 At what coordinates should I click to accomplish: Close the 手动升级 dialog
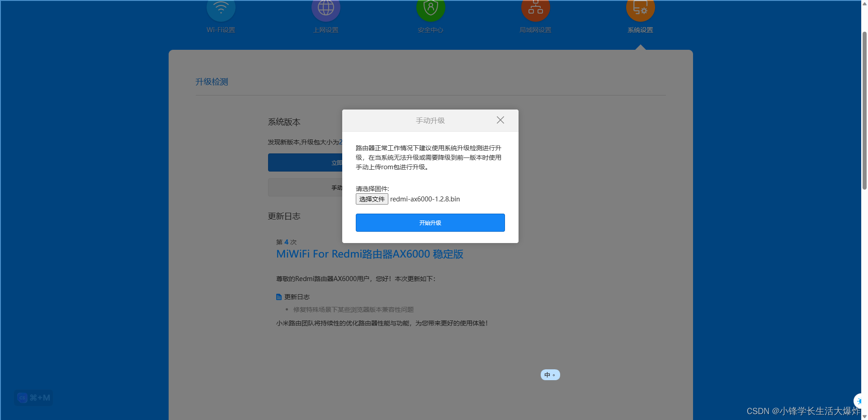(x=500, y=120)
